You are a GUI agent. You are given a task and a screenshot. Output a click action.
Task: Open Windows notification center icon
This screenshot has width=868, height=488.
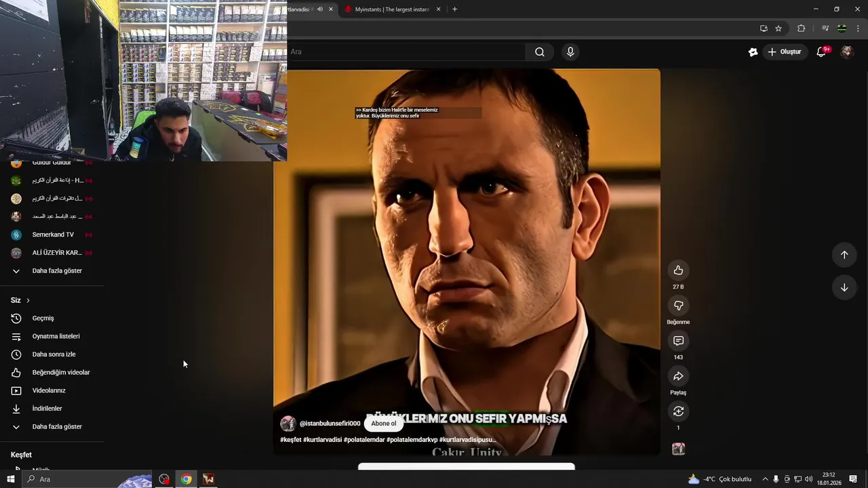pyautogui.click(x=853, y=479)
